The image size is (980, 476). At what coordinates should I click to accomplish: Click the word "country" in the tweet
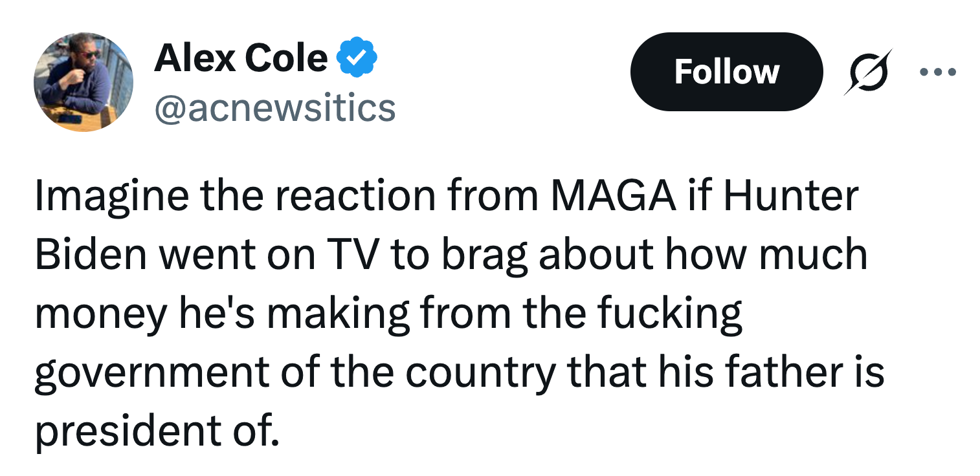click(480, 373)
